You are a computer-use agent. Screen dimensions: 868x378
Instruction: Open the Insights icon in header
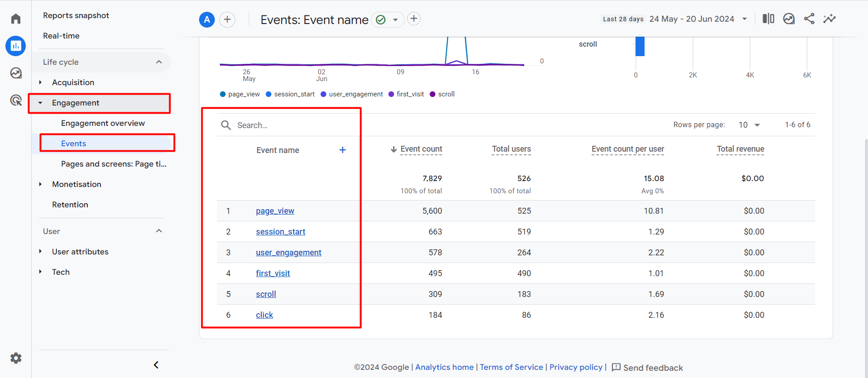tap(829, 19)
